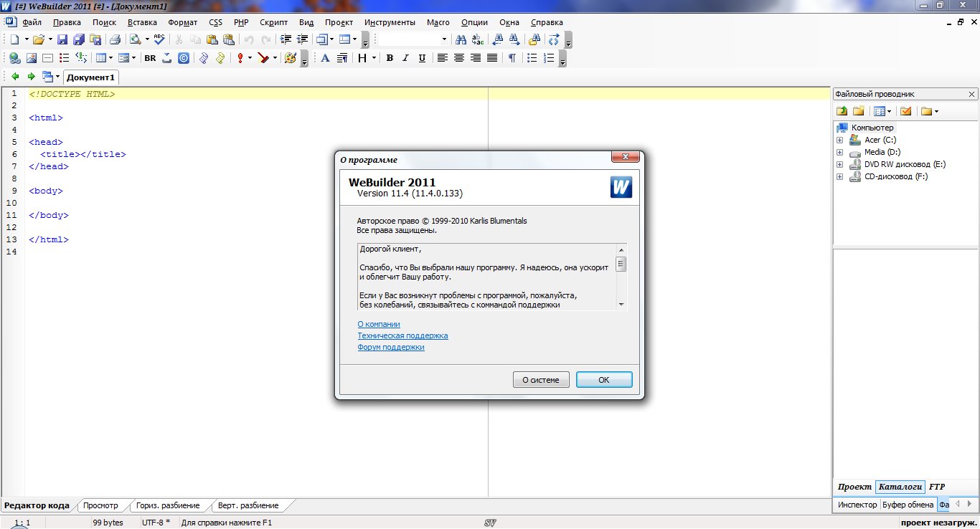Image resolution: width=980 pixels, height=529 pixels.
Task: Click the Print icon in the toolbar
Action: point(115,39)
